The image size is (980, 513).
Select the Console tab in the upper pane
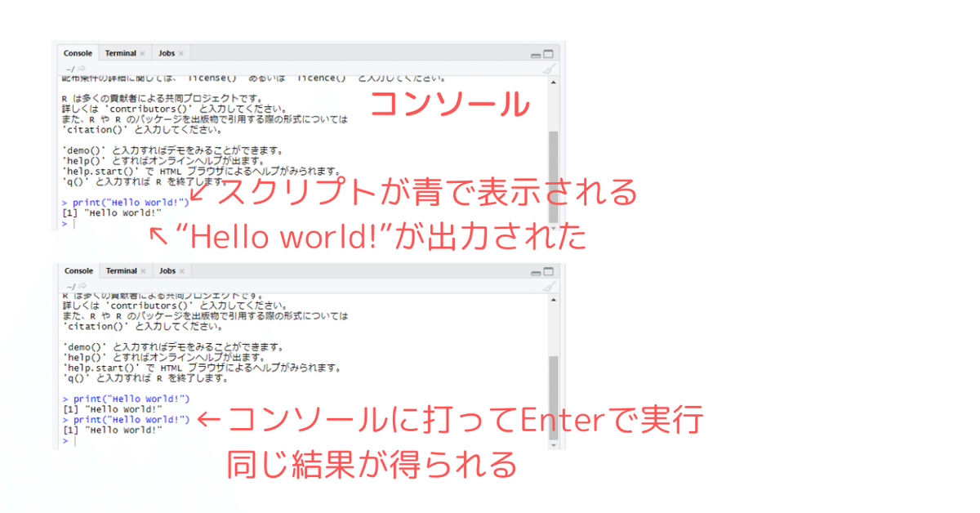[x=78, y=52]
